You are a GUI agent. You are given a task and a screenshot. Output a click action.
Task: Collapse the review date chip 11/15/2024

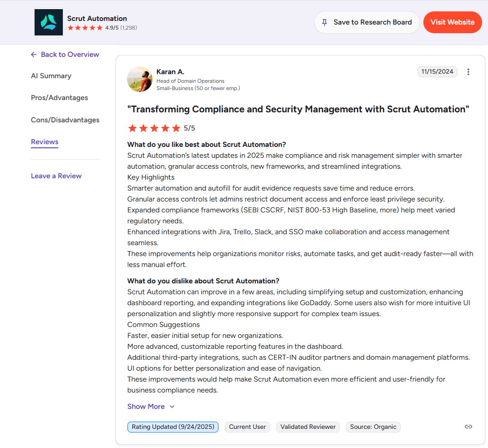437,71
